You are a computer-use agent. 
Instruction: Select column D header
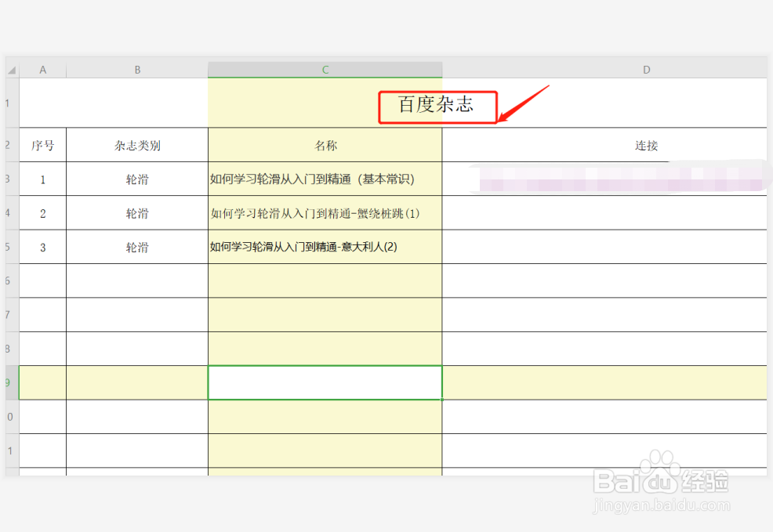pos(646,70)
